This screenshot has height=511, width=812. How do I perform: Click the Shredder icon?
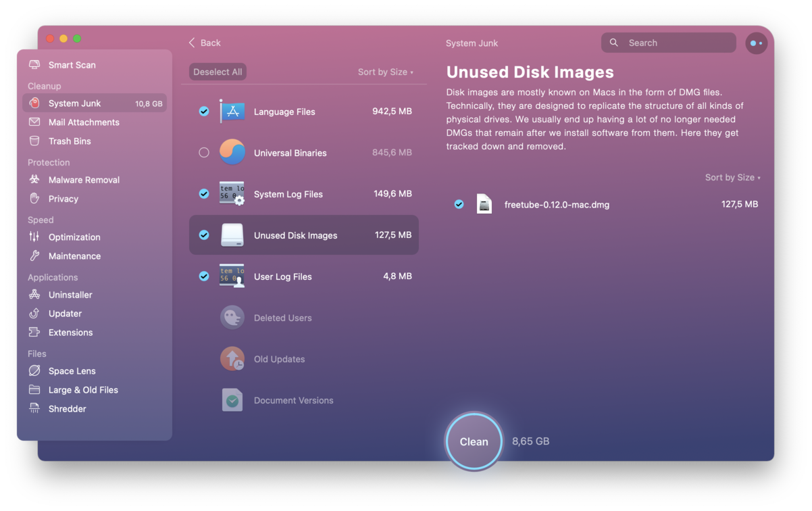pyautogui.click(x=34, y=409)
